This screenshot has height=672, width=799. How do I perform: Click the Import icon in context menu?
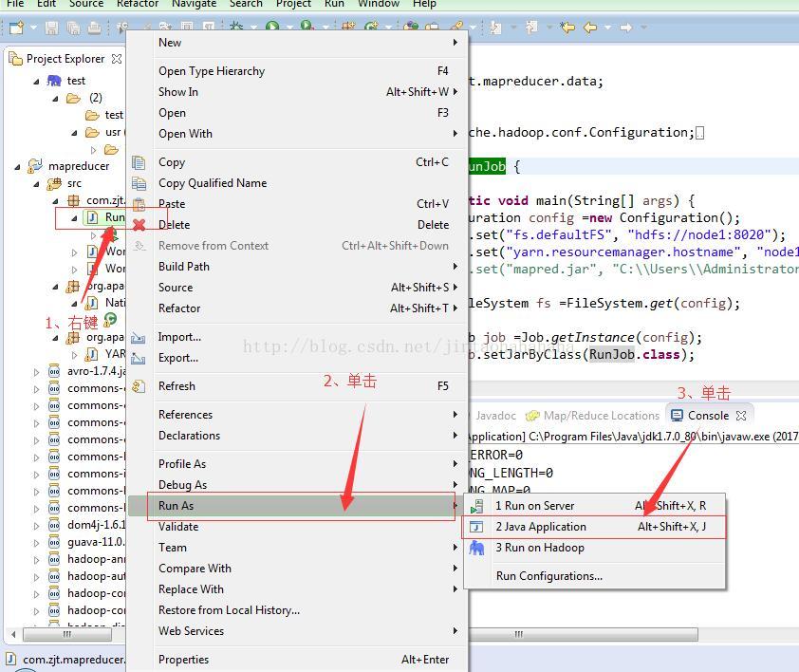point(139,337)
